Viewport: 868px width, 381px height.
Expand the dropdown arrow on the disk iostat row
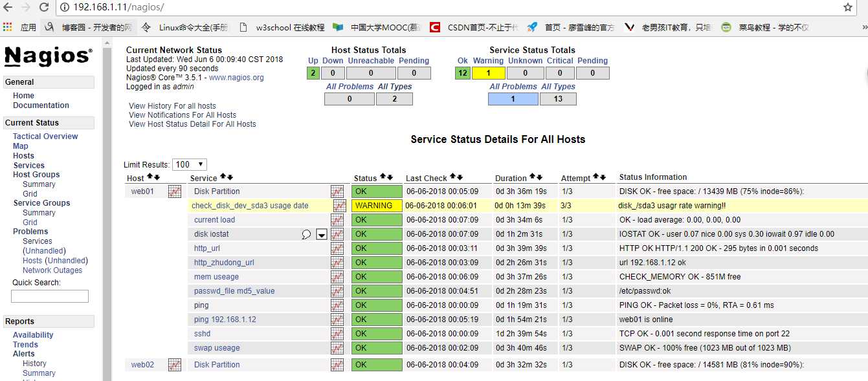coord(322,234)
